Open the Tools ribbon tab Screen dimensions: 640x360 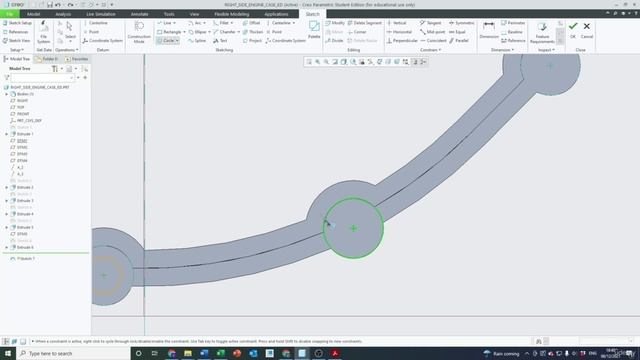(169, 14)
